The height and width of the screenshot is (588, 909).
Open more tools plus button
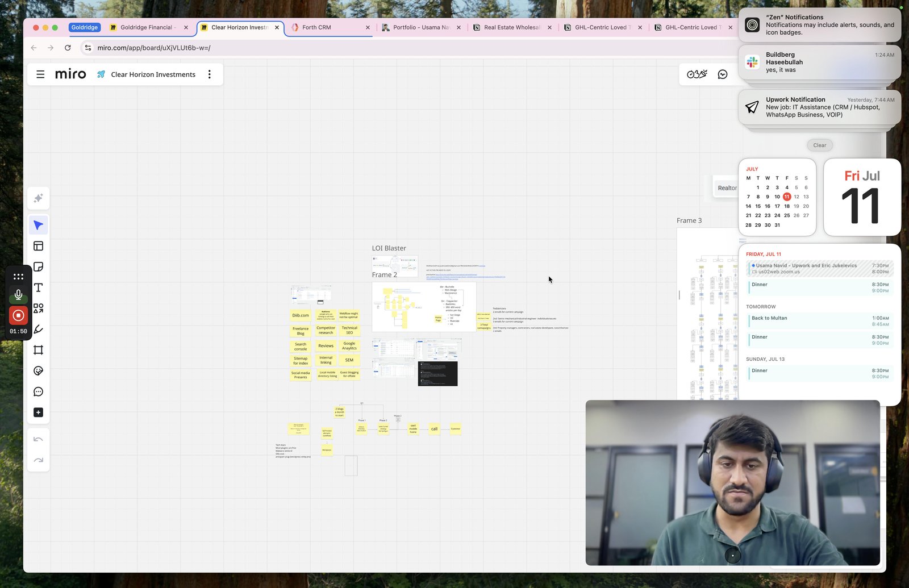point(38,412)
